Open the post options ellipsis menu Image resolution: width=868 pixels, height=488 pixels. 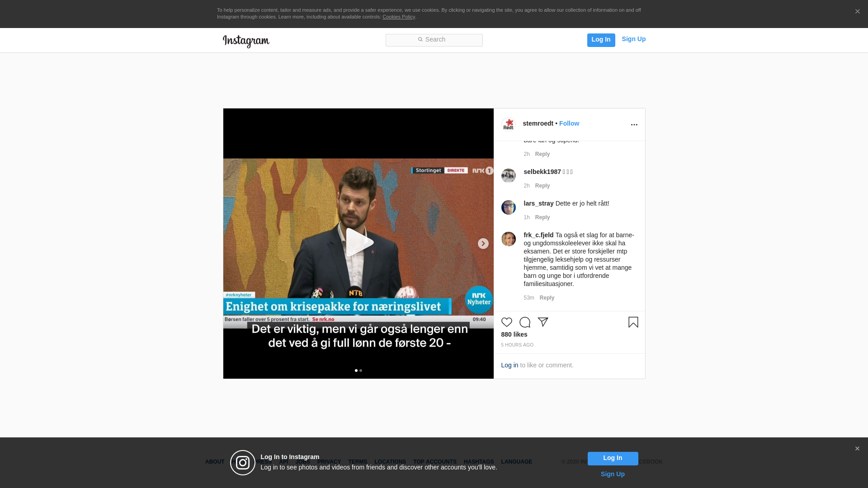[x=634, y=125]
